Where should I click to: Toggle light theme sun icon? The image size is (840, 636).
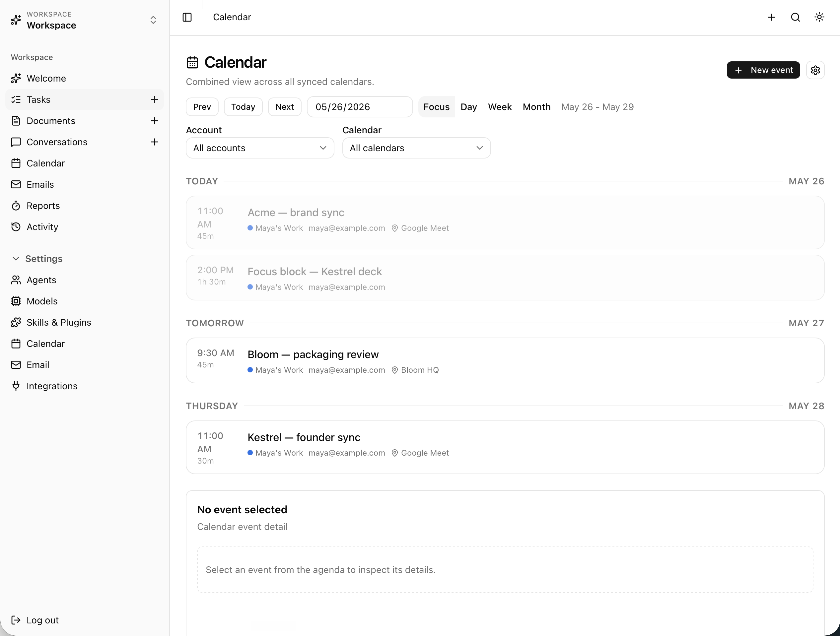[x=819, y=17]
